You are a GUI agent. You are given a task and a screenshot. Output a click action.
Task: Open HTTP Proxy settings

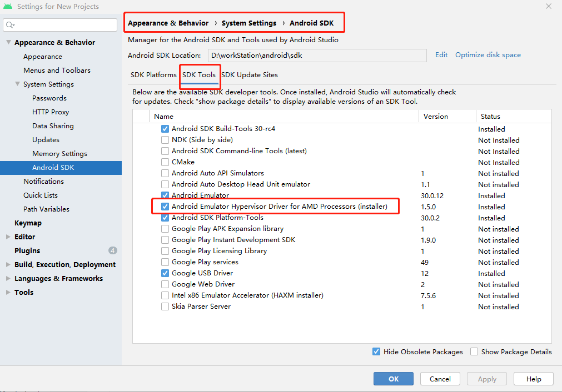click(x=51, y=112)
